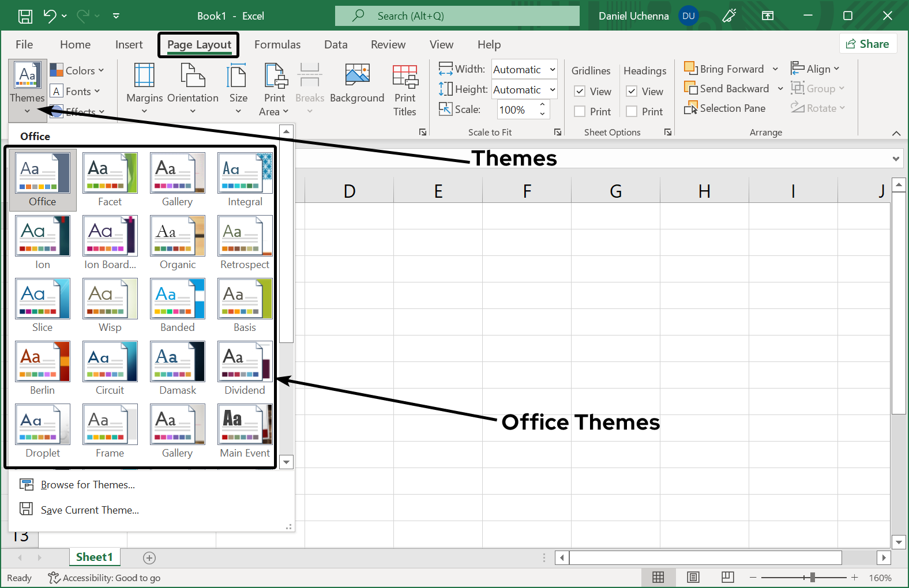
Task: Choose a paper Size
Action: (238, 89)
